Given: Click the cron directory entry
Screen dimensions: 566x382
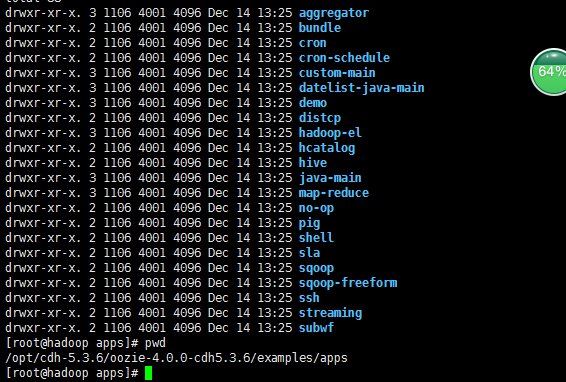Looking at the screenshot, I should (313, 43).
